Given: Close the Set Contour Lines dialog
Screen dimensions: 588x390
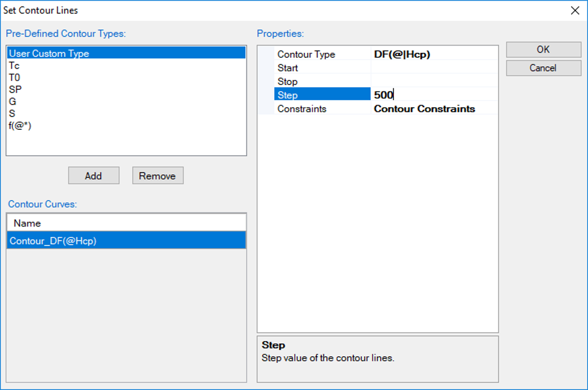Looking at the screenshot, I should (x=574, y=11).
